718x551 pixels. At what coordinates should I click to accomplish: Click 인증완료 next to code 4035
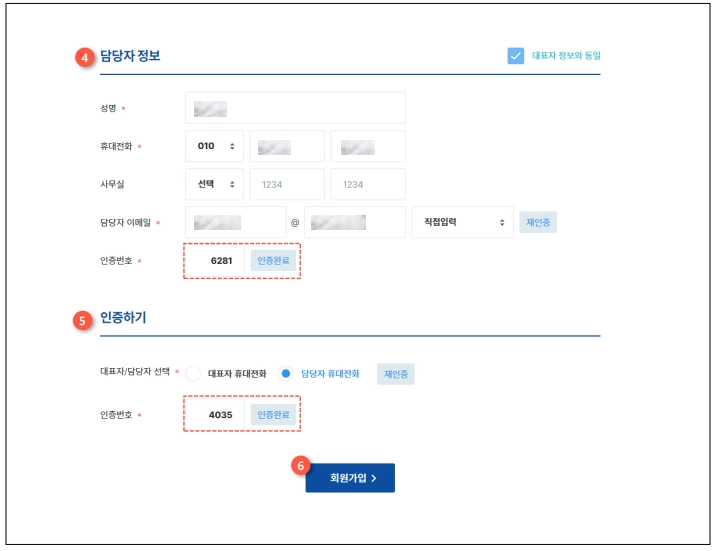[x=273, y=415]
